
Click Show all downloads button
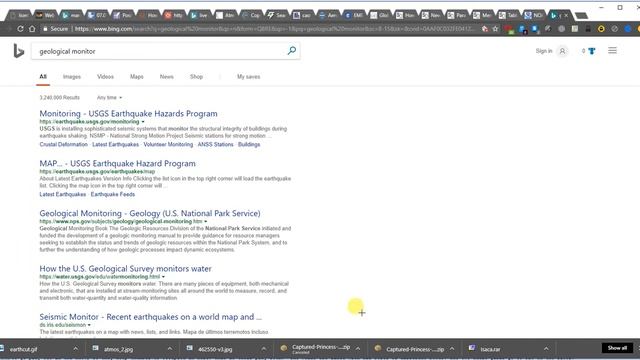617,348
